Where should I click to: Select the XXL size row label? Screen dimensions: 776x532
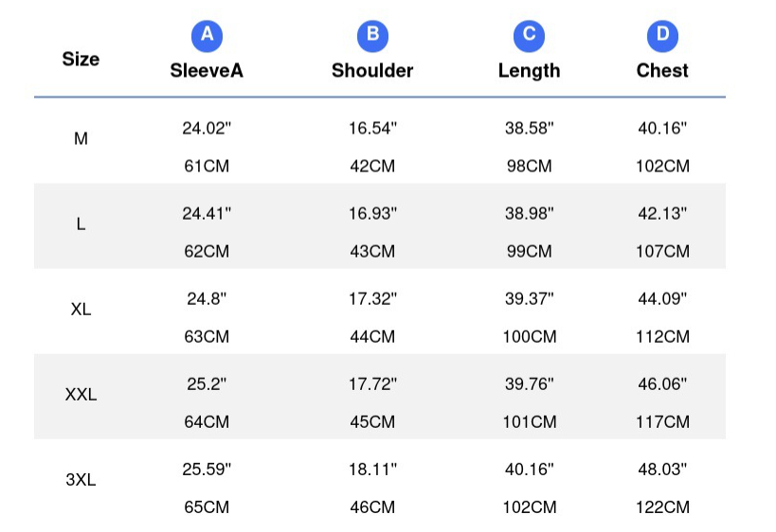click(81, 395)
